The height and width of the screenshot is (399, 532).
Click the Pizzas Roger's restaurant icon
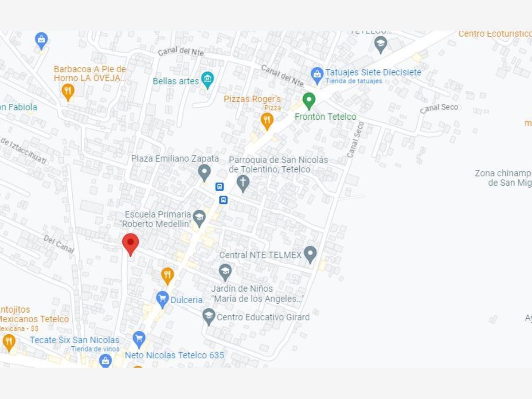pyautogui.click(x=266, y=121)
